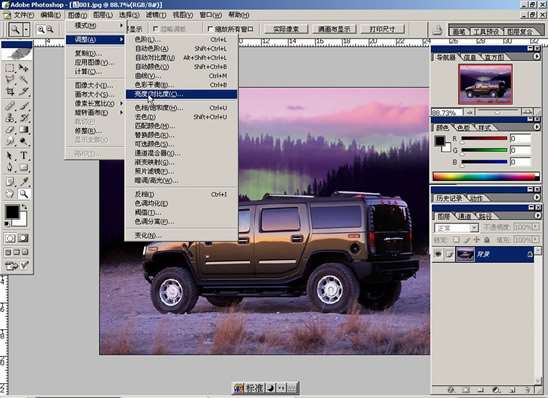
Task: Click the Navigator panel image thumbnail
Action: coord(485,84)
